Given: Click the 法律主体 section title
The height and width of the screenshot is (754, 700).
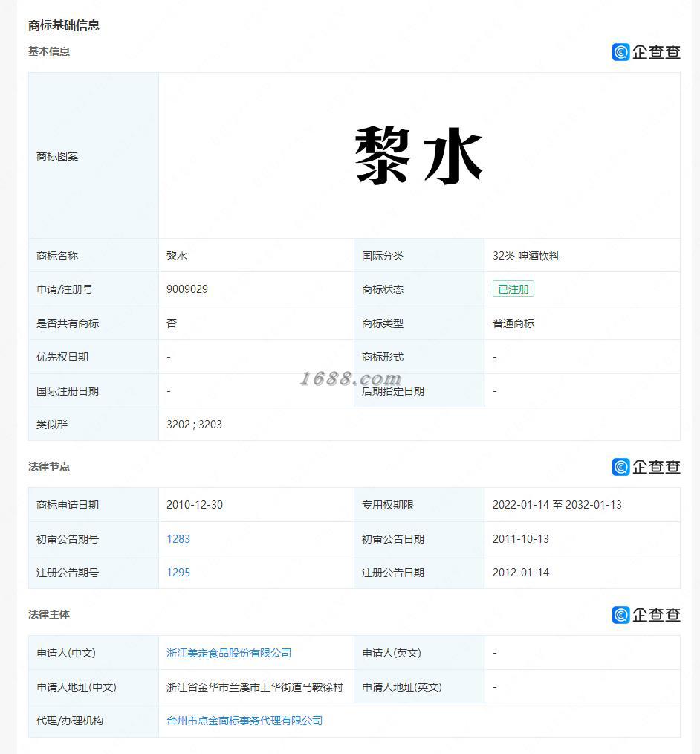Looking at the screenshot, I should [48, 614].
